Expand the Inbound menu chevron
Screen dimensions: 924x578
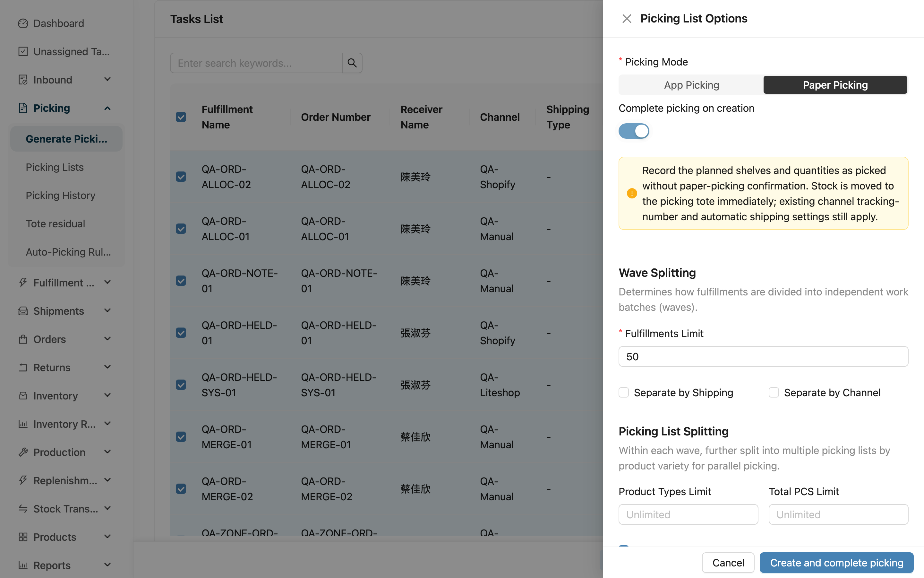pos(108,80)
